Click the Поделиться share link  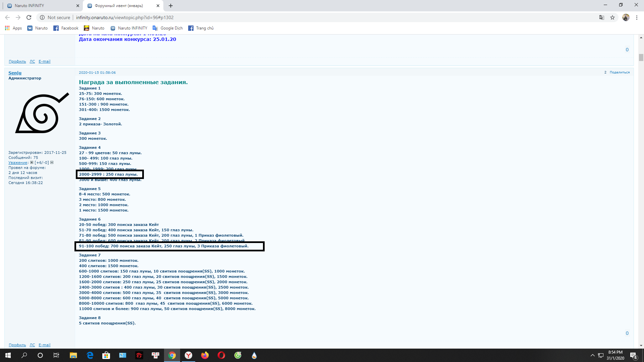[620, 72]
